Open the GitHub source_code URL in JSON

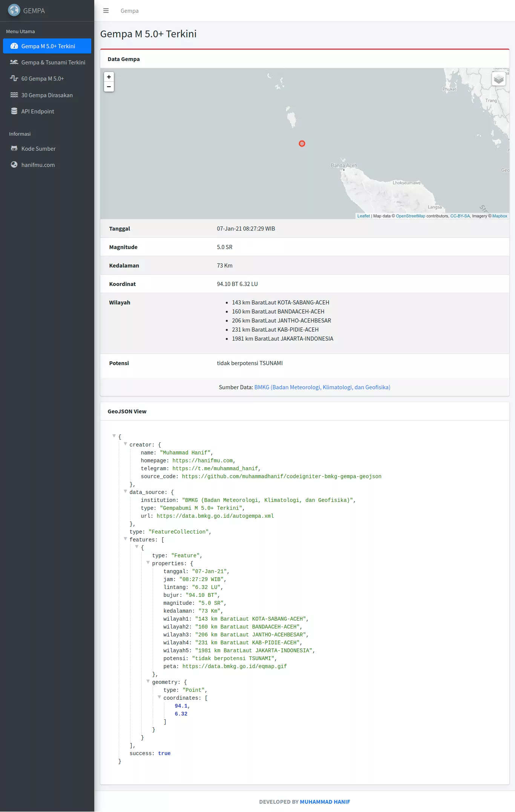[x=282, y=476]
